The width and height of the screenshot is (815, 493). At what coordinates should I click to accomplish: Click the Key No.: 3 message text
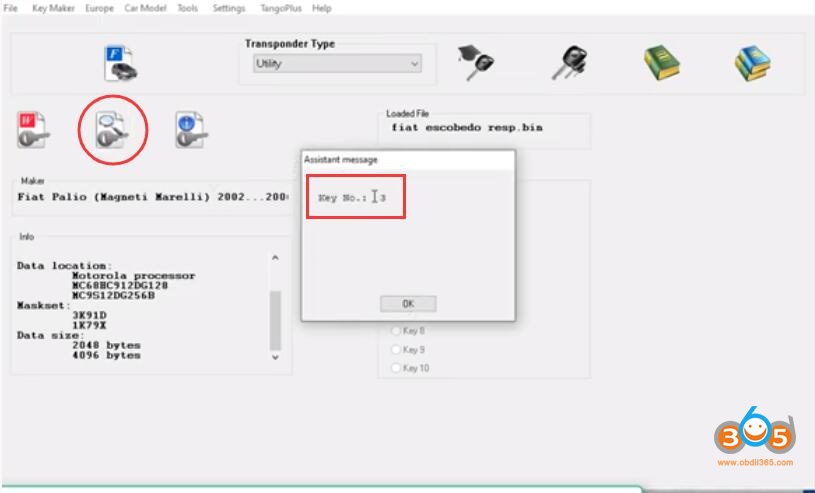point(352,198)
